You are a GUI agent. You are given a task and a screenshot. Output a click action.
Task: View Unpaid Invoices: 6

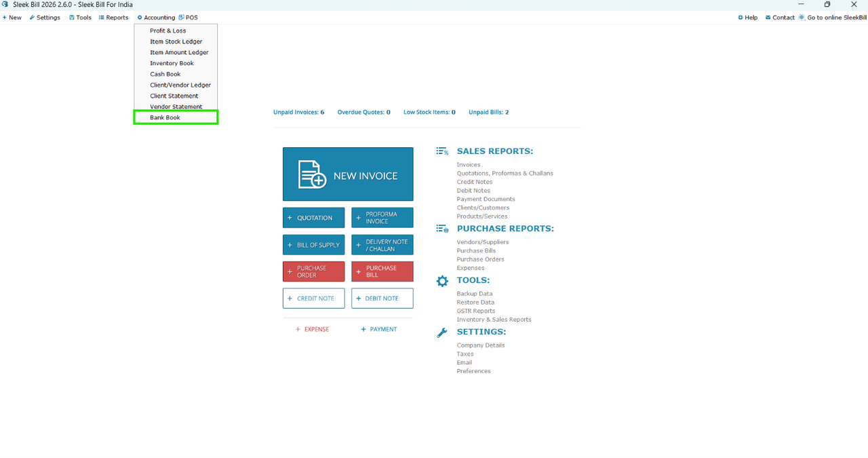click(x=298, y=112)
